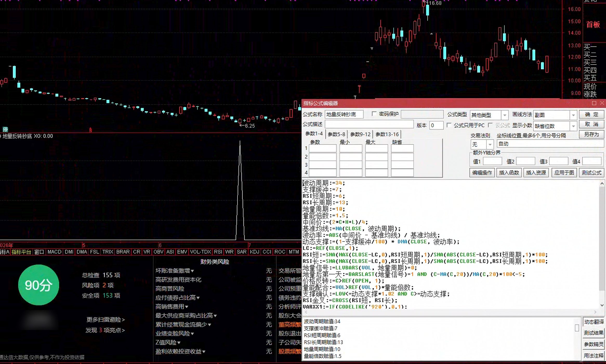The image size is (606, 364).
Task: Open the 参数精灵 panel
Action: click(594, 344)
